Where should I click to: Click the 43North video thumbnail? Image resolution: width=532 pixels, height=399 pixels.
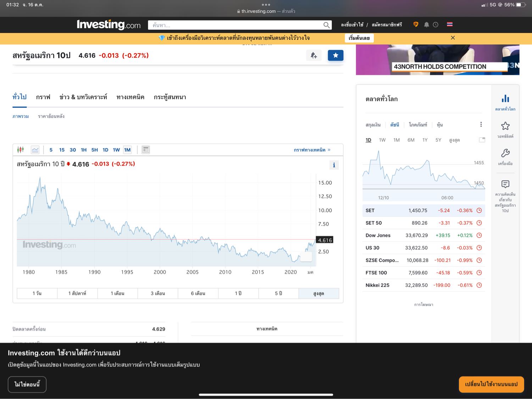(438, 60)
